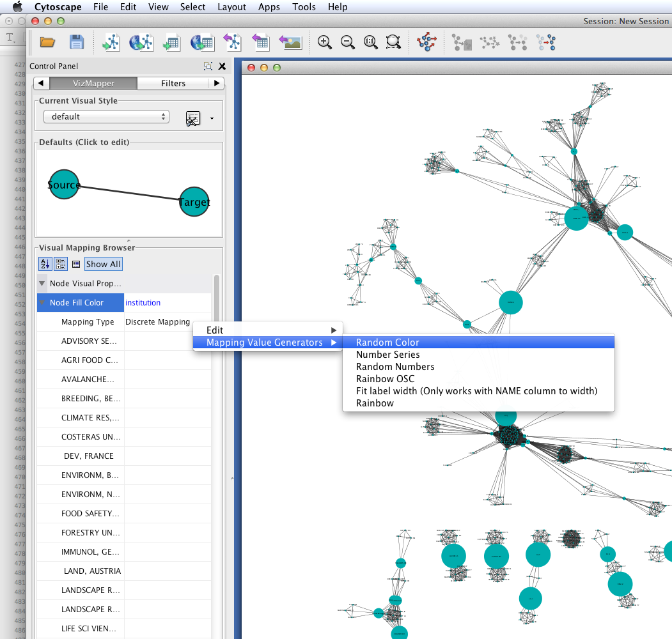Click the Export table icon

pyautogui.click(x=261, y=42)
